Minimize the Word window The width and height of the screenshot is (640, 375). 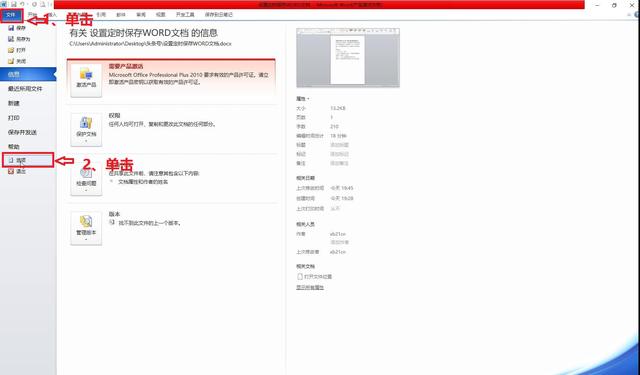point(598,5)
